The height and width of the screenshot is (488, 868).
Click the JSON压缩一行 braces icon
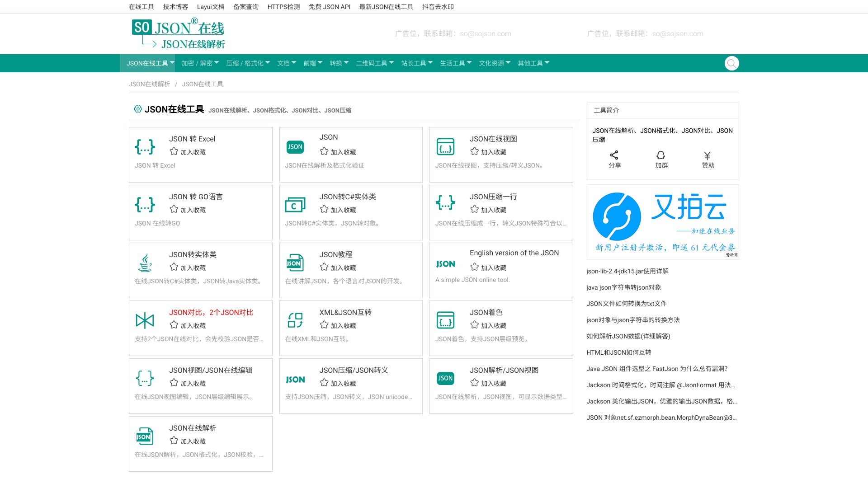445,202
